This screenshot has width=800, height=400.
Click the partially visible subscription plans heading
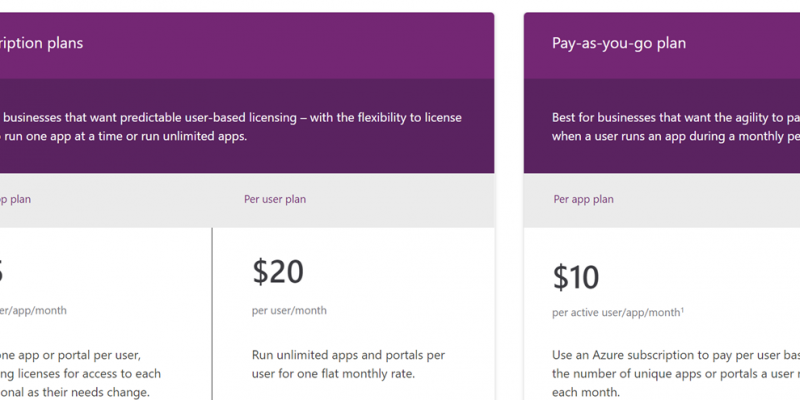click(41, 43)
